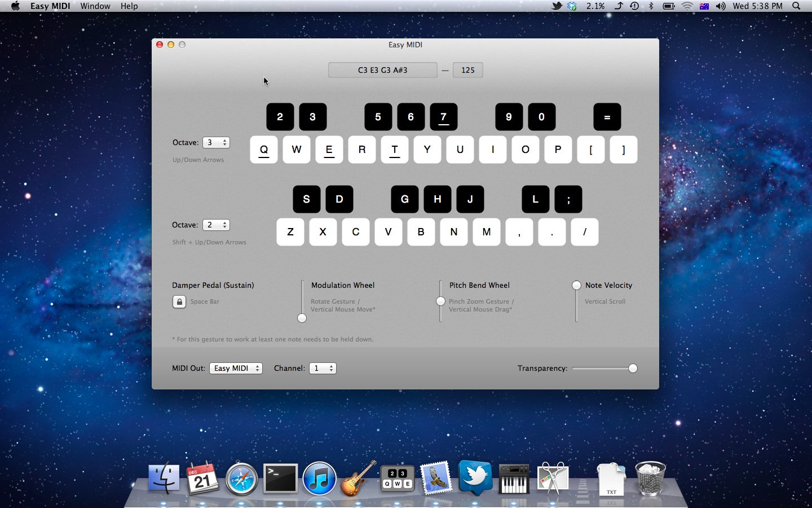Open Spotlight search magnifier
Viewport: 812px width, 508px height.
pos(796,6)
